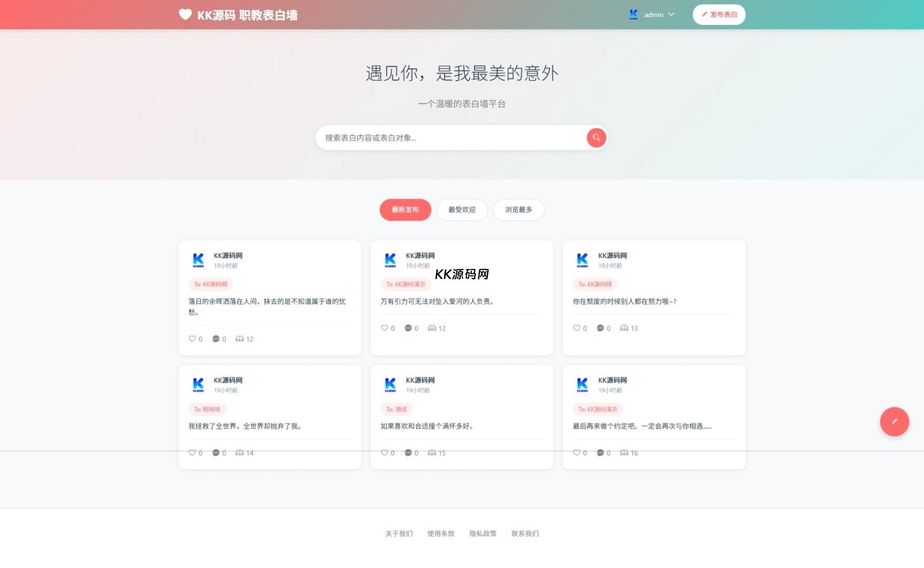Click To: KK源码演示 tag on 最后再来做个约定吧 post
This screenshot has height=568, width=924.
598,409
